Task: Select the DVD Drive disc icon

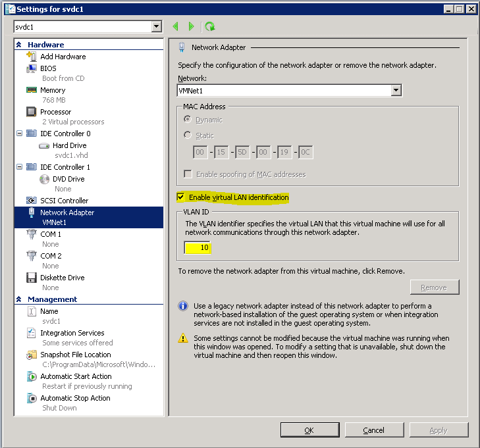Action: 44,179
